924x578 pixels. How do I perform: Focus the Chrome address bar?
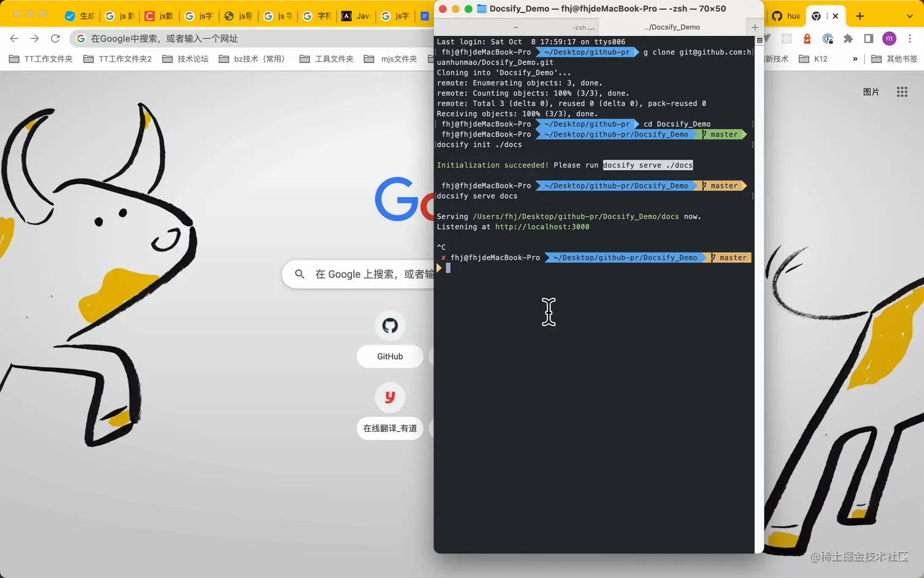coord(252,39)
